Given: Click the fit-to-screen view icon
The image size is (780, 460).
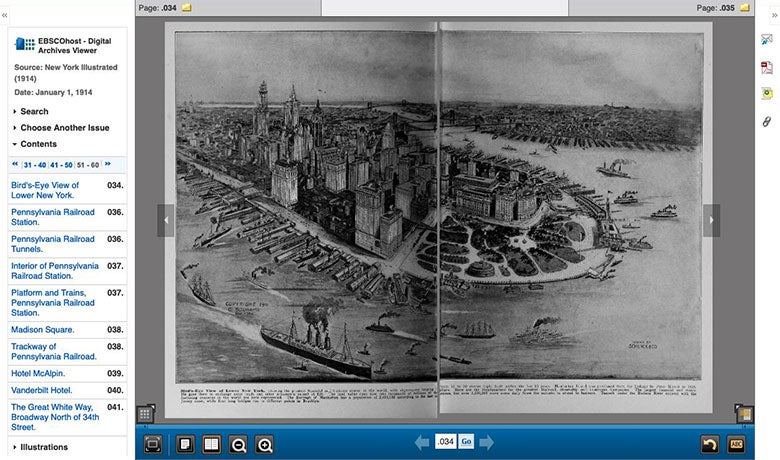Looking at the screenshot, I should (153, 444).
